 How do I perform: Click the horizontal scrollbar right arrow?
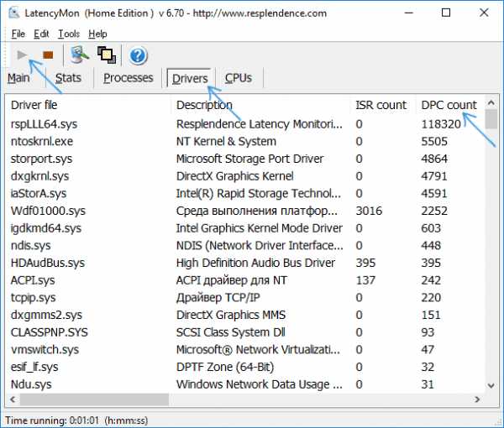(x=478, y=399)
